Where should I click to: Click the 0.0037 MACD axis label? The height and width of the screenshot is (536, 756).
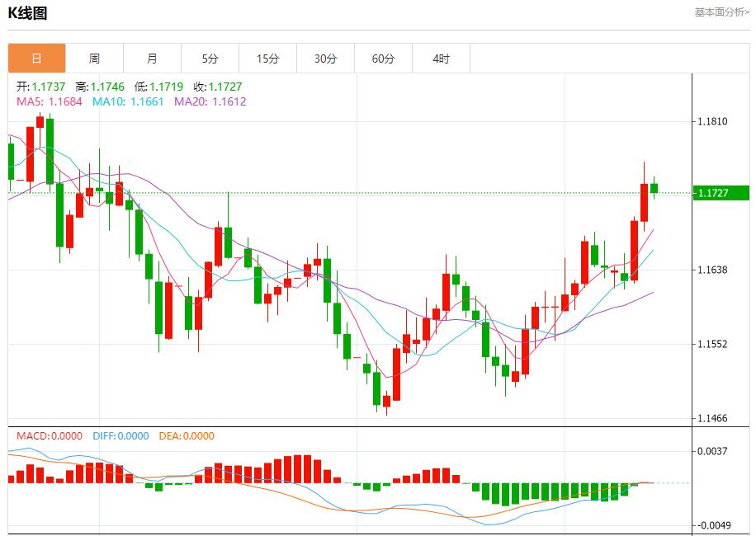(x=712, y=451)
